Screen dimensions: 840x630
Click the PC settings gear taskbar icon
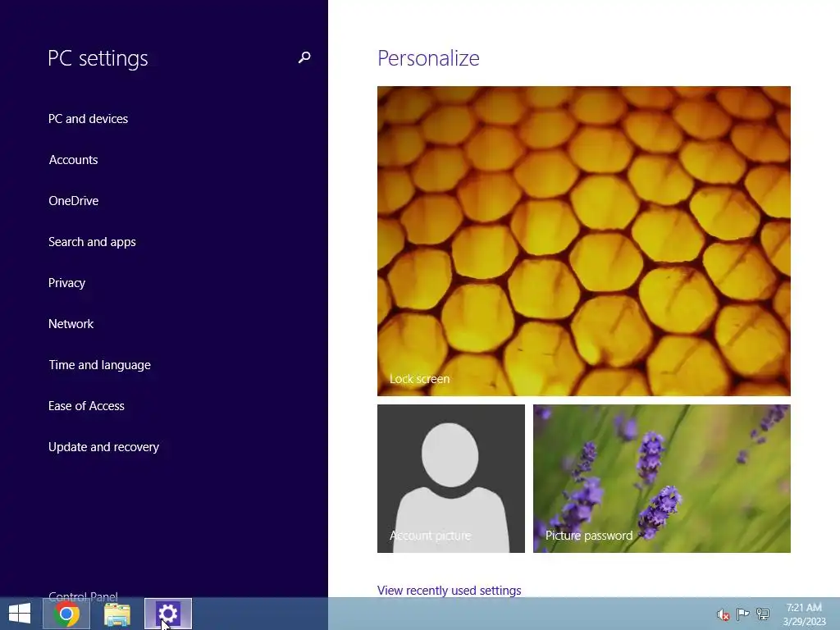click(x=167, y=614)
